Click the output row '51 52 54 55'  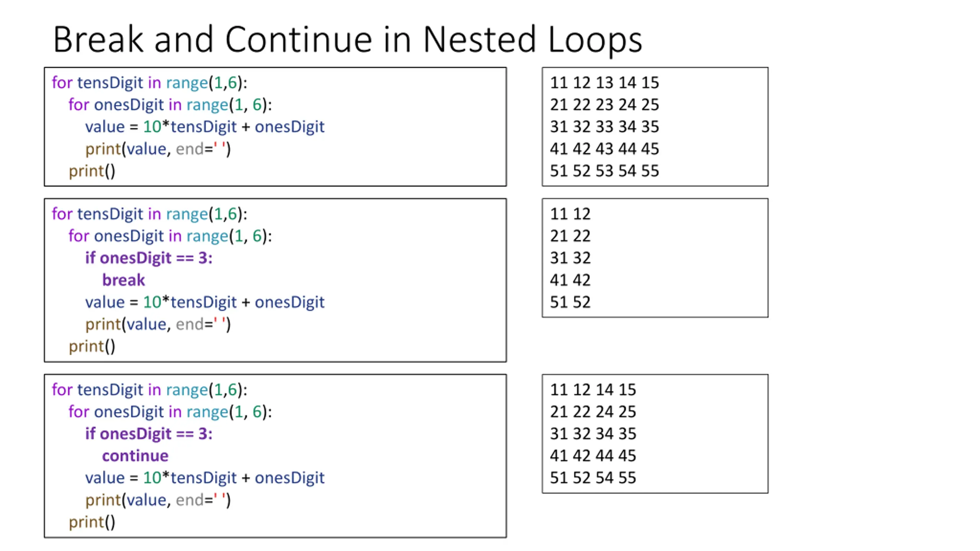pos(593,478)
